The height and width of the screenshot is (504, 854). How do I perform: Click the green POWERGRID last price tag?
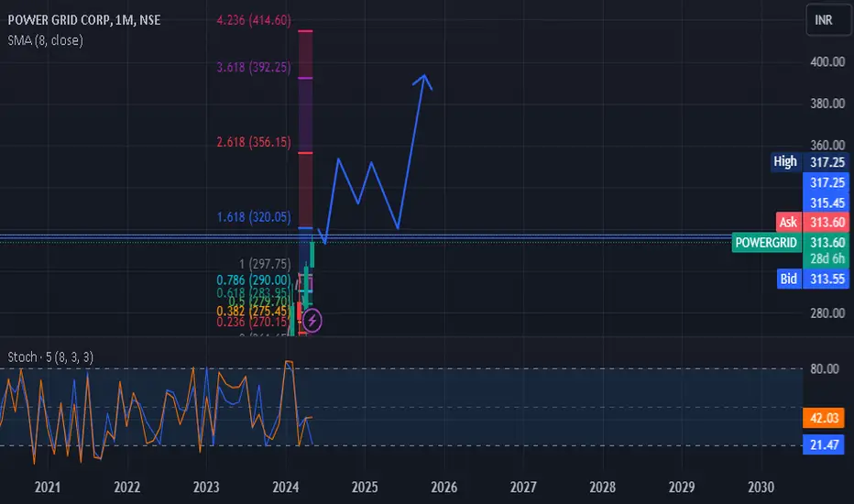tap(790, 243)
